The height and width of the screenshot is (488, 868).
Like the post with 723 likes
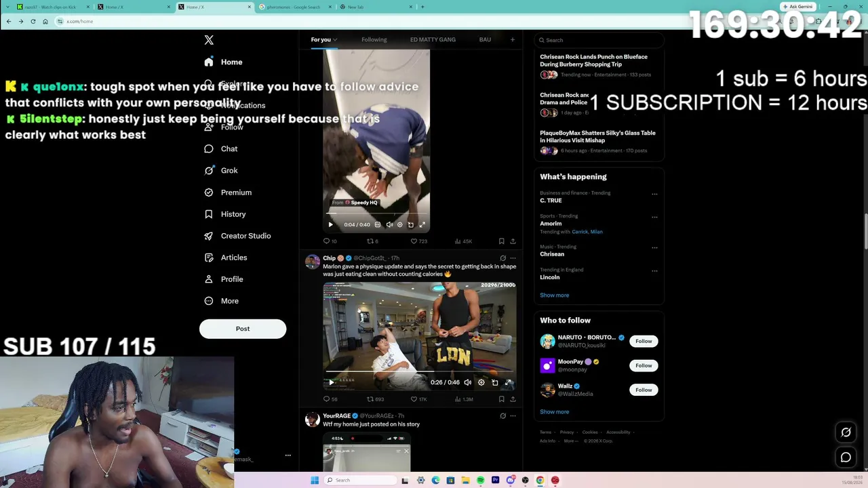pyautogui.click(x=418, y=241)
